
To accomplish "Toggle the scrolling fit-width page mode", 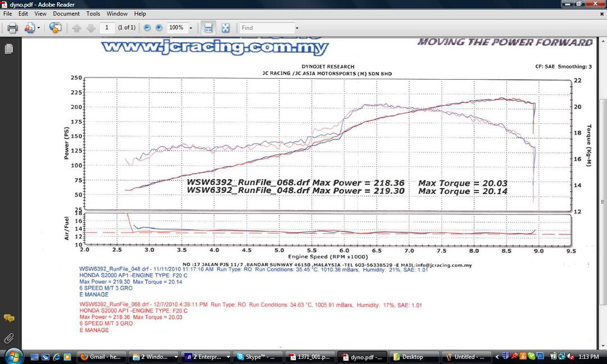I will click(208, 28).
